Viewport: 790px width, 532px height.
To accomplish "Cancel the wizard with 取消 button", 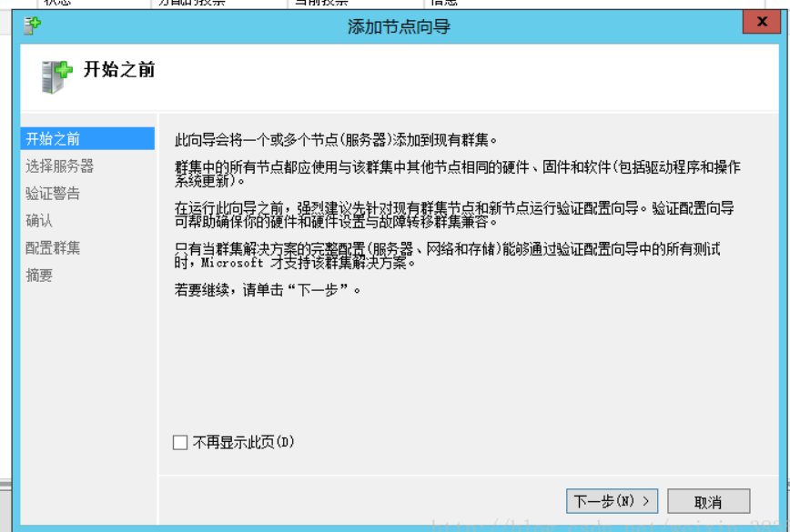I will click(x=708, y=501).
